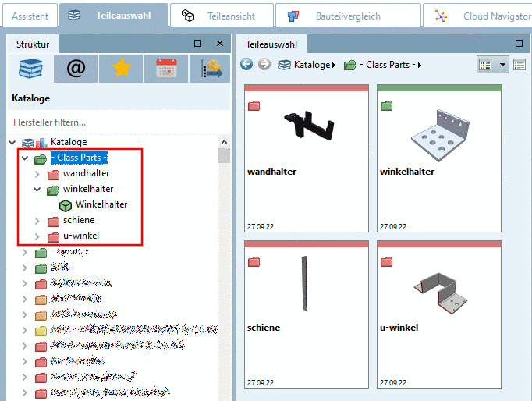The height and width of the screenshot is (401, 532).
Task: Open the calendar history icon
Action: [x=166, y=68]
